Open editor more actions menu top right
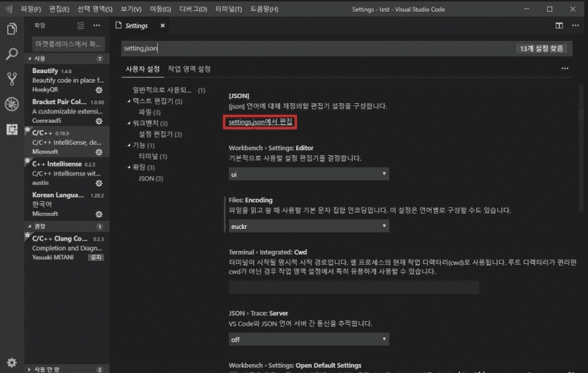 coord(576,26)
